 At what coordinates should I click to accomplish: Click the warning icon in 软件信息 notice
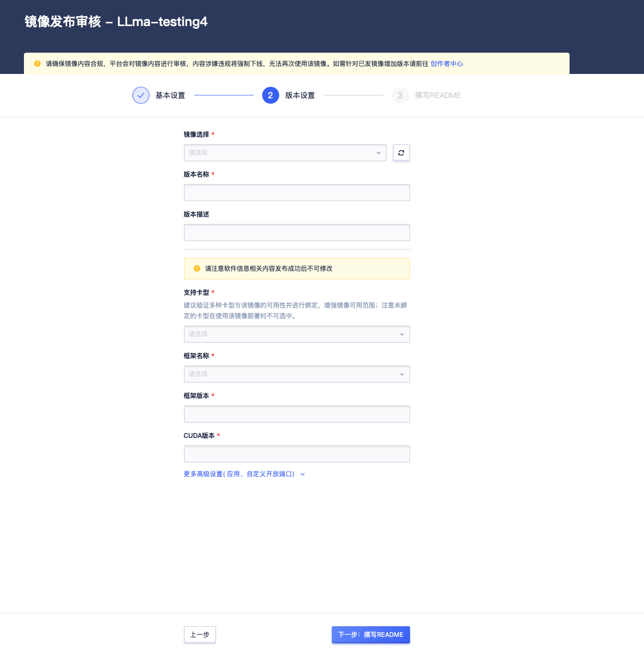coord(197,269)
